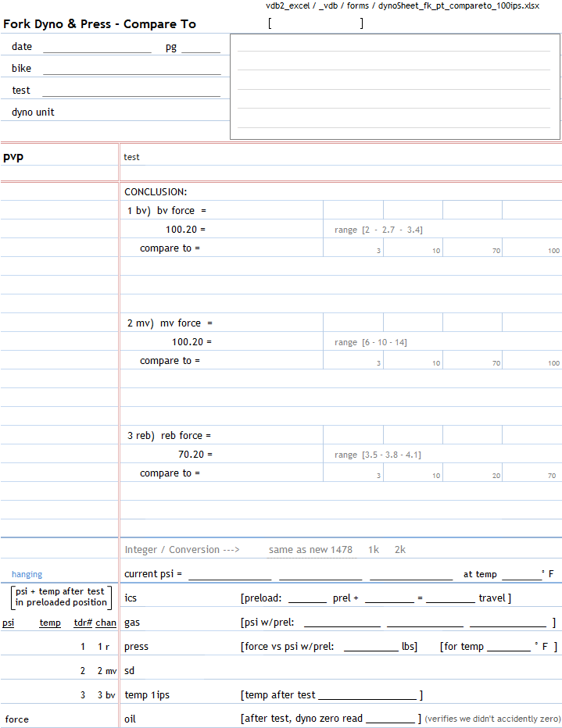Viewport: 562px width, 728px height.
Task: Click the blue 'hanging' label
Action: (x=27, y=574)
